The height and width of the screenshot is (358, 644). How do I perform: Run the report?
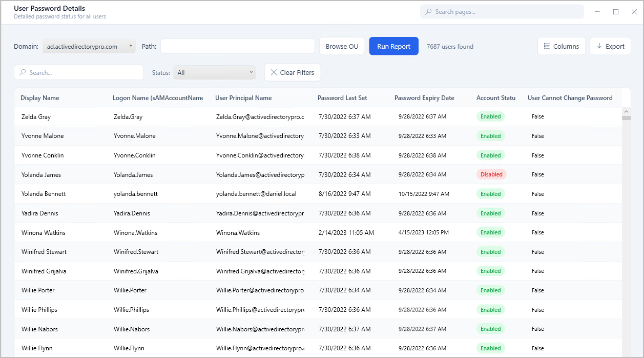(393, 46)
